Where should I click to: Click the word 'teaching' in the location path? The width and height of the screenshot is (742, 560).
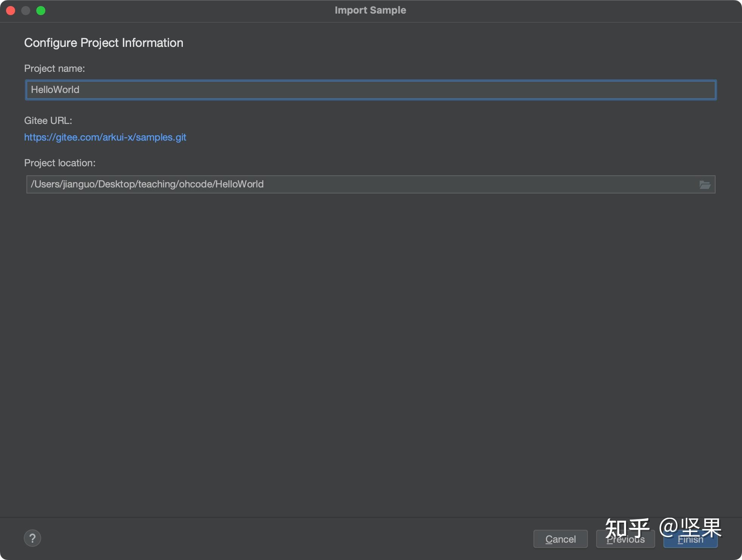tap(157, 184)
